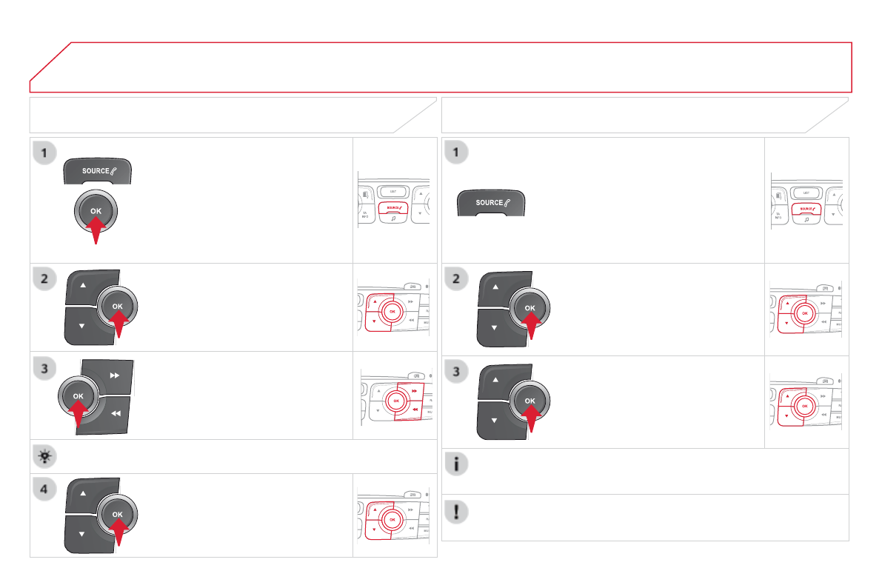882x588 pixels.
Task: Click left panel step 1 number badge
Action: pyautogui.click(x=45, y=153)
